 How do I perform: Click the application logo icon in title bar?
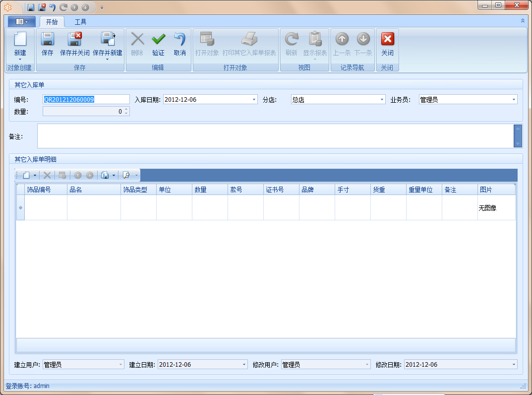coord(7,7)
